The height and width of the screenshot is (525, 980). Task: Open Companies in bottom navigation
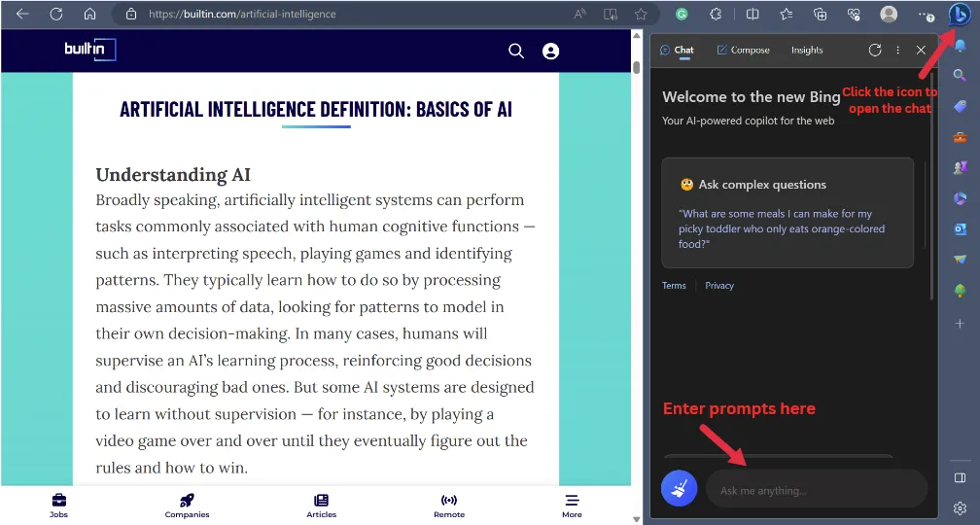(x=187, y=506)
